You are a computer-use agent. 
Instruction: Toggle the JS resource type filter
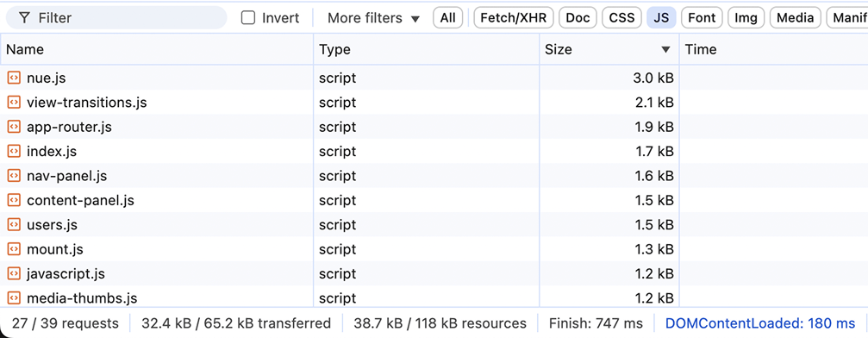[x=661, y=18]
